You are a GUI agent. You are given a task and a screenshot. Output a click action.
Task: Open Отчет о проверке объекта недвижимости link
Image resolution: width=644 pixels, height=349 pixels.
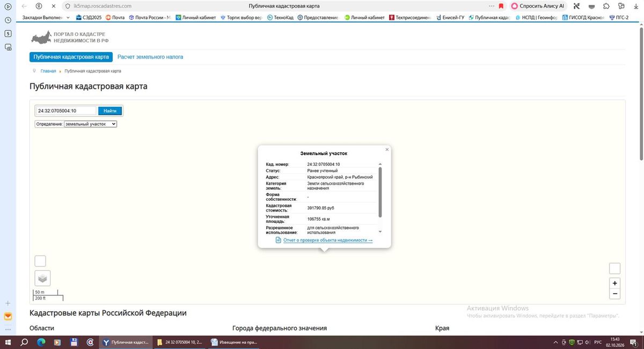point(327,240)
